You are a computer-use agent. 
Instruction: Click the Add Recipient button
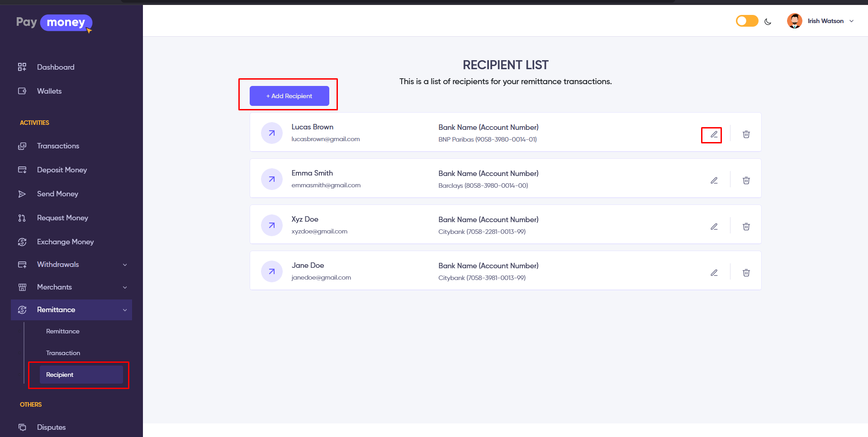(x=289, y=96)
